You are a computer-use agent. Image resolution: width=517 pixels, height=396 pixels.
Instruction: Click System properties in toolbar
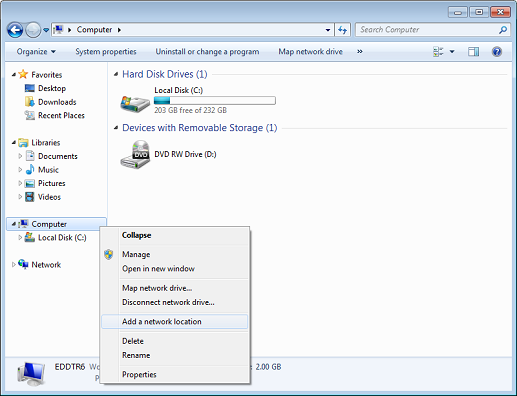[x=106, y=52]
